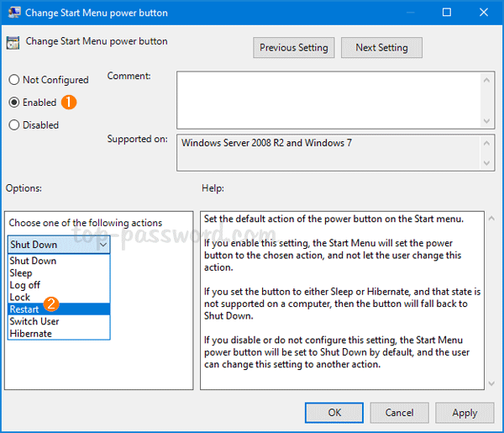This screenshot has width=504, height=433.
Task: Pick Log off in the dropdown list
Action: coord(25,285)
